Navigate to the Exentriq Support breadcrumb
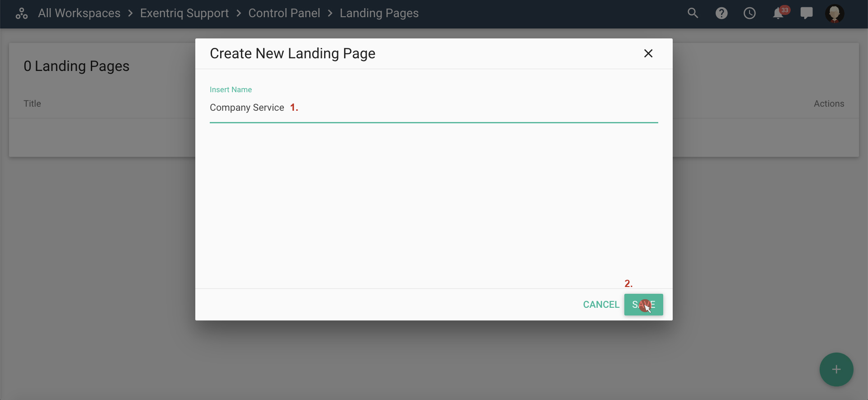Image resolution: width=868 pixels, height=400 pixels. (184, 14)
